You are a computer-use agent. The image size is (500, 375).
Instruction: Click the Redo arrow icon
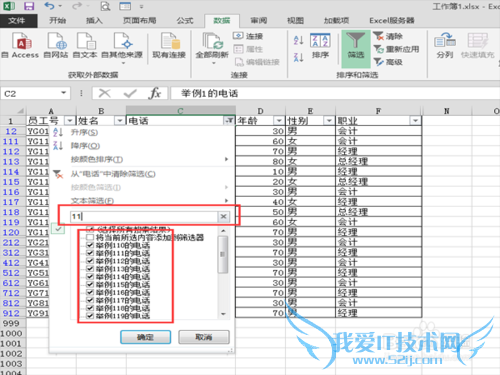(77, 6)
